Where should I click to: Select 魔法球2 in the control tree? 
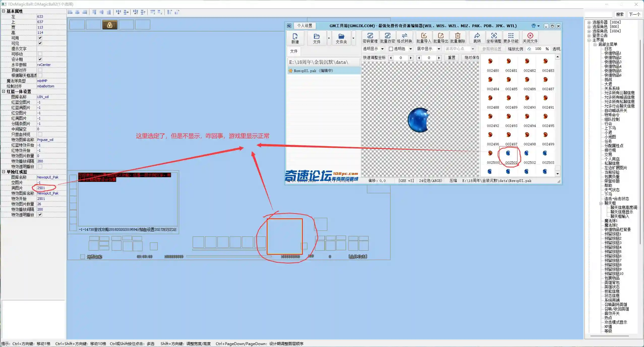(x=611, y=225)
